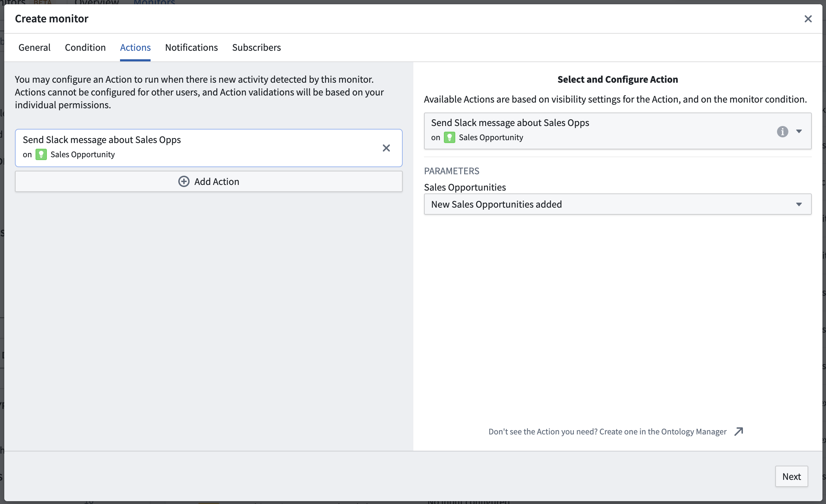This screenshot has height=504, width=826.
Task: Close the Create monitor dialog
Action: [808, 19]
